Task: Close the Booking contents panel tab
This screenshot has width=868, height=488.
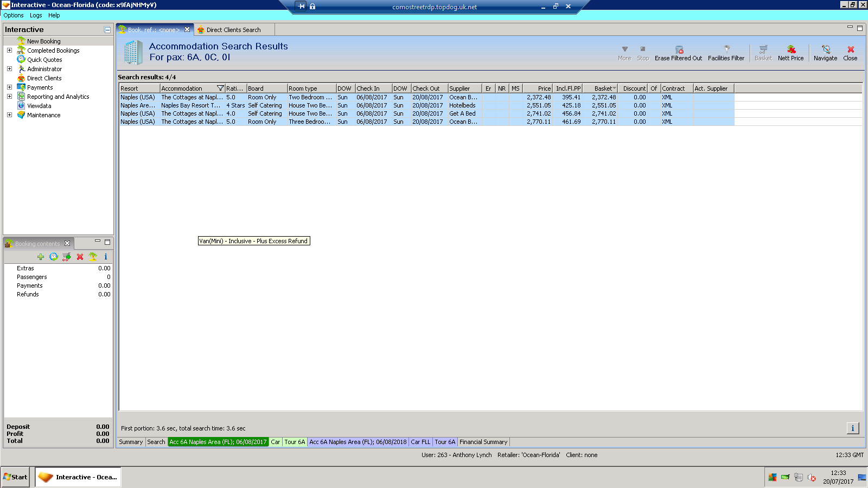Action: click(x=67, y=243)
